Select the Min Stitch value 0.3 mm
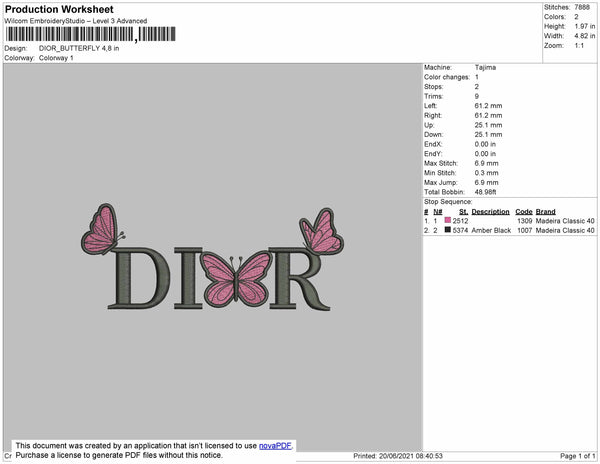 click(486, 173)
